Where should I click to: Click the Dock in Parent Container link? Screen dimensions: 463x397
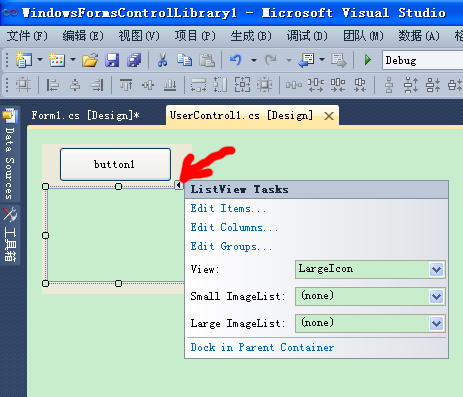pos(262,348)
